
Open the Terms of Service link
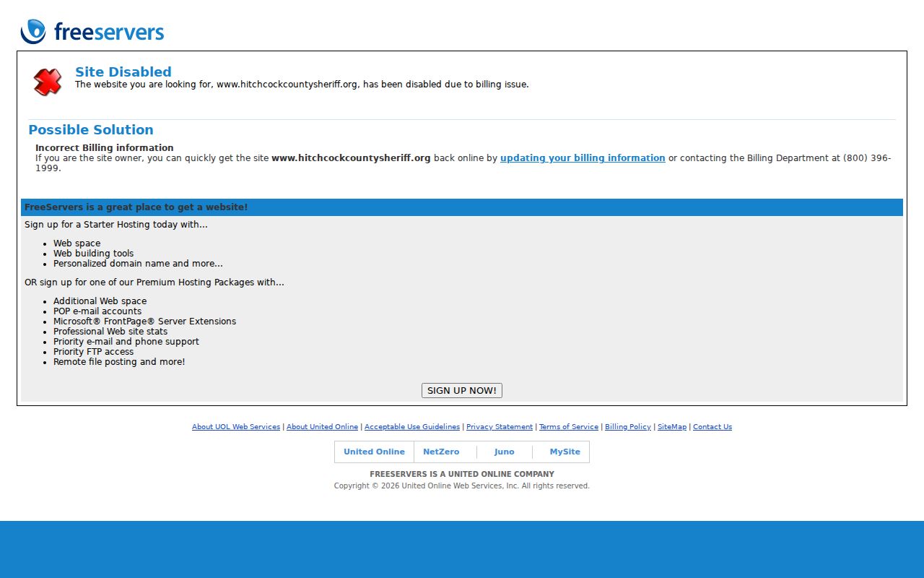(x=569, y=427)
